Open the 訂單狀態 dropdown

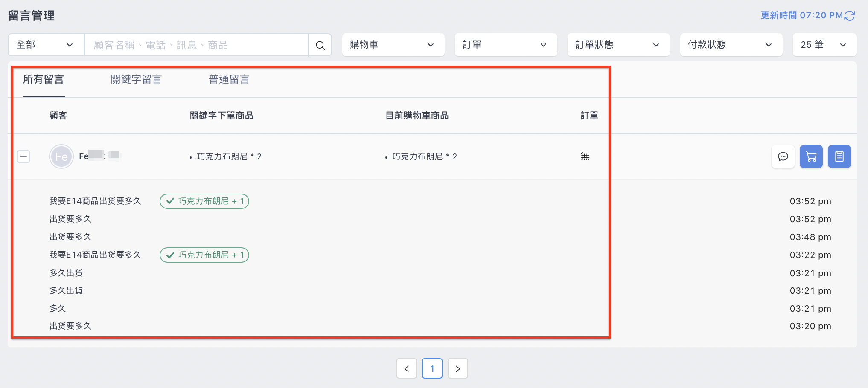pos(618,45)
